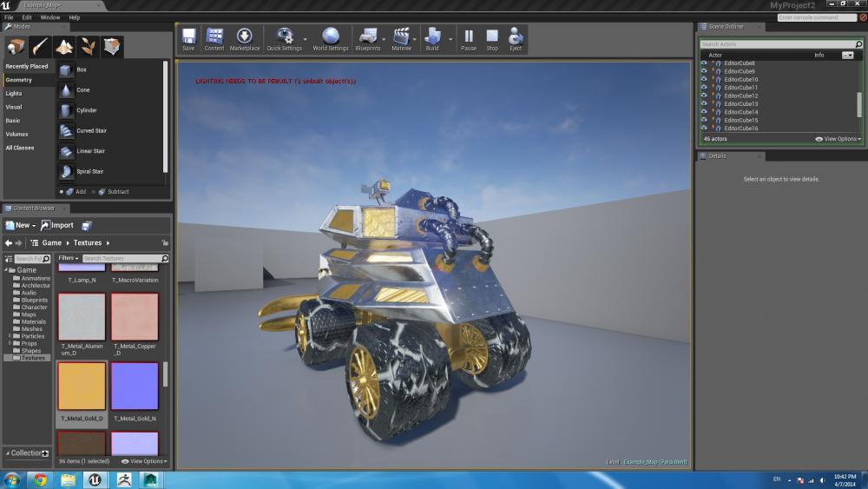The image size is (868, 489).
Task: Open the Edit menu
Action: coord(27,17)
